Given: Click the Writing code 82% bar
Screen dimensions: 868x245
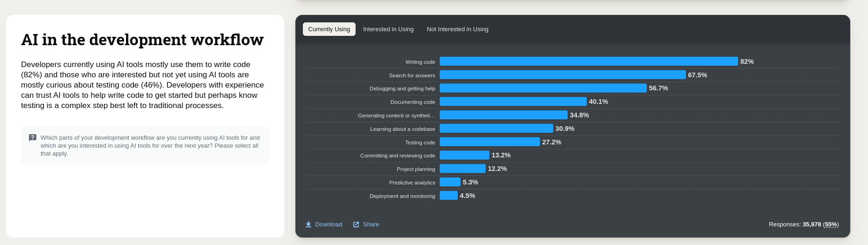Looking at the screenshot, I should click(x=588, y=61).
